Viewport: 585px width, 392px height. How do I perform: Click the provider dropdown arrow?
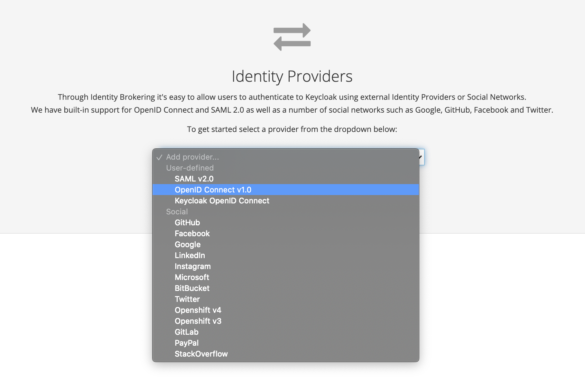tap(421, 157)
